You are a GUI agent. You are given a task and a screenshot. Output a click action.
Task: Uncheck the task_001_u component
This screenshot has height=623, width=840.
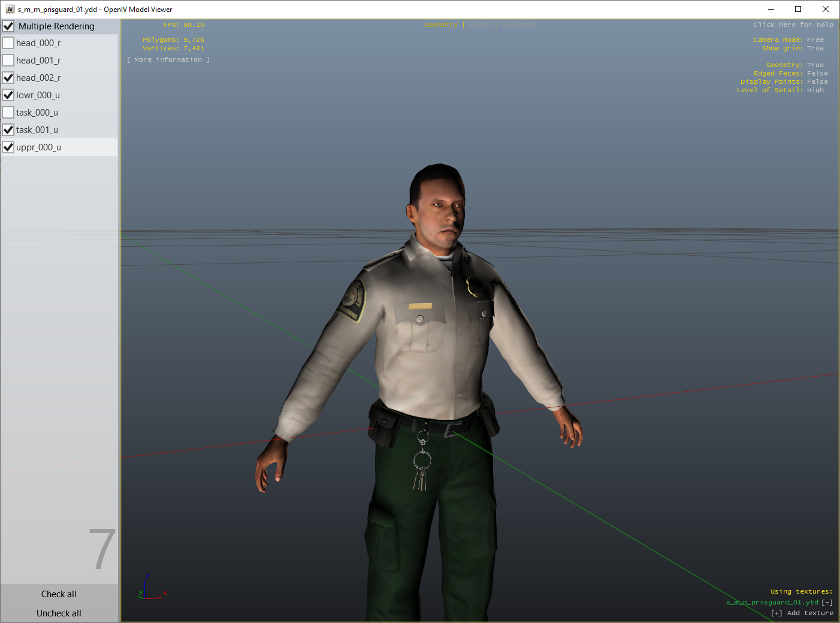tap(8, 130)
